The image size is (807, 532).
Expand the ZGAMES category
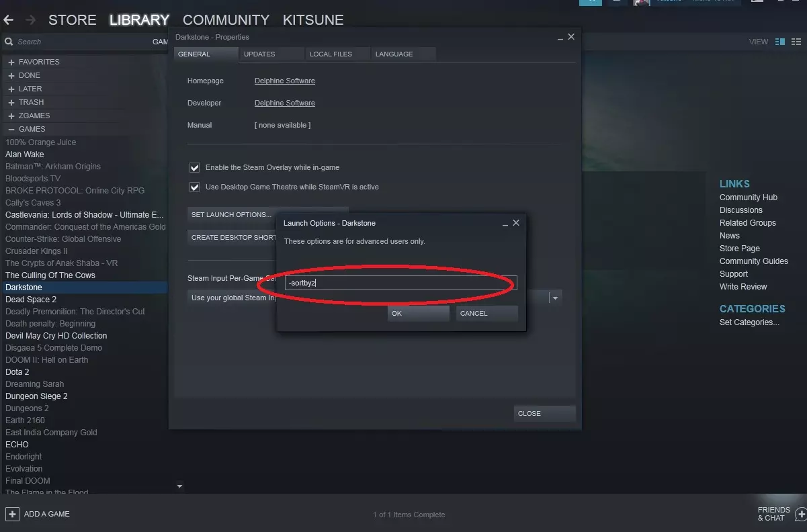(11, 116)
